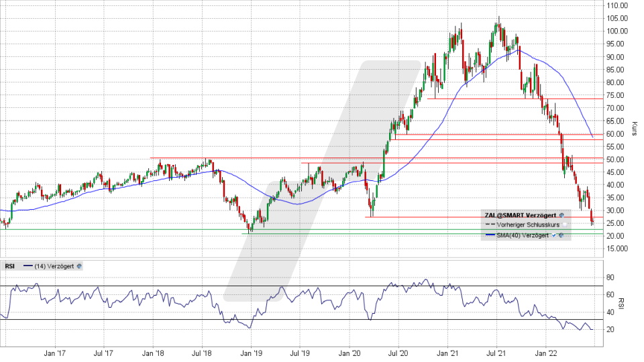The width and height of the screenshot is (644, 362).
Task: Click the 50.00 price axis label
Action: (615, 160)
